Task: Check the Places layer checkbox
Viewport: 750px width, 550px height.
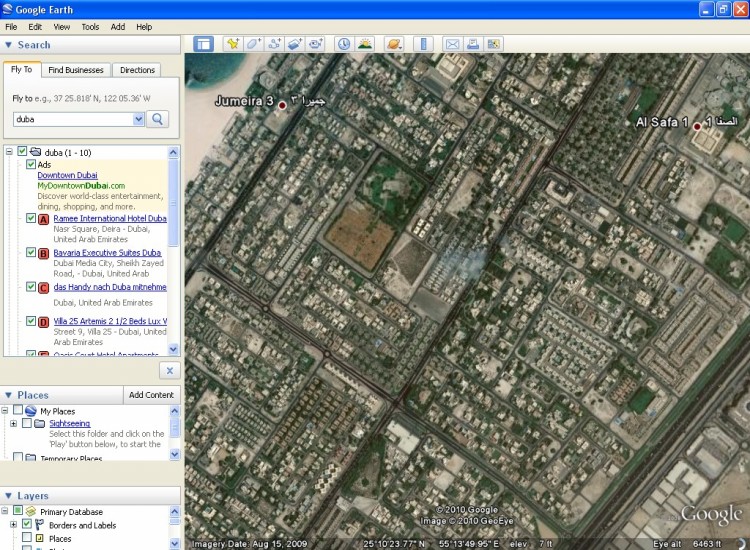Action: pos(27,538)
